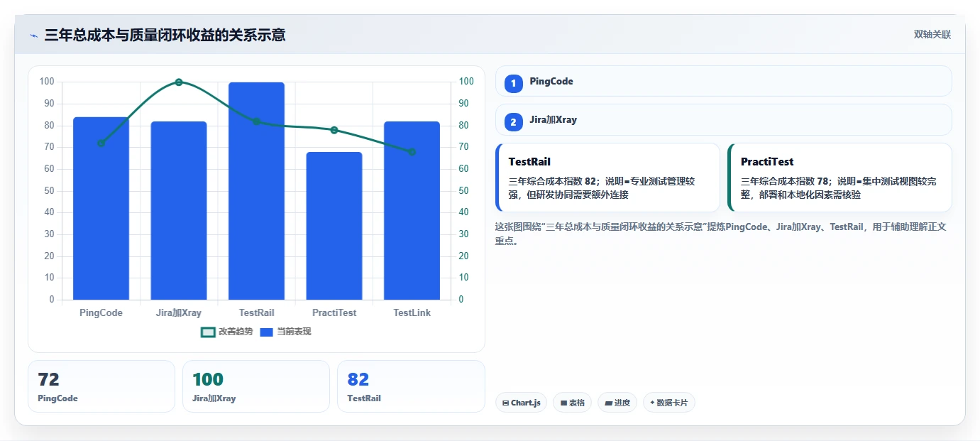The width and height of the screenshot is (980, 441).
Task: Click the x-axis label Jira加Xray
Action: 179,312
